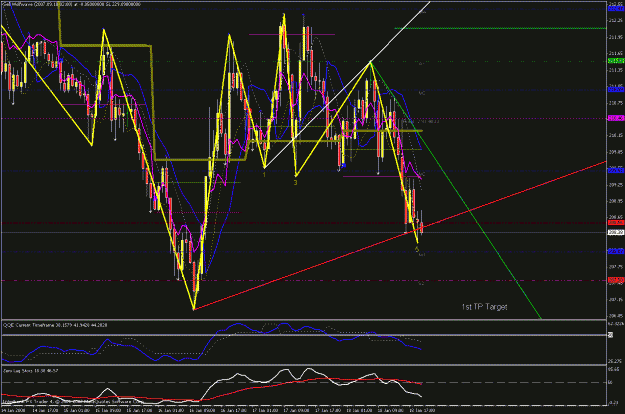Click the 209.85 price scale label

(x=616, y=152)
